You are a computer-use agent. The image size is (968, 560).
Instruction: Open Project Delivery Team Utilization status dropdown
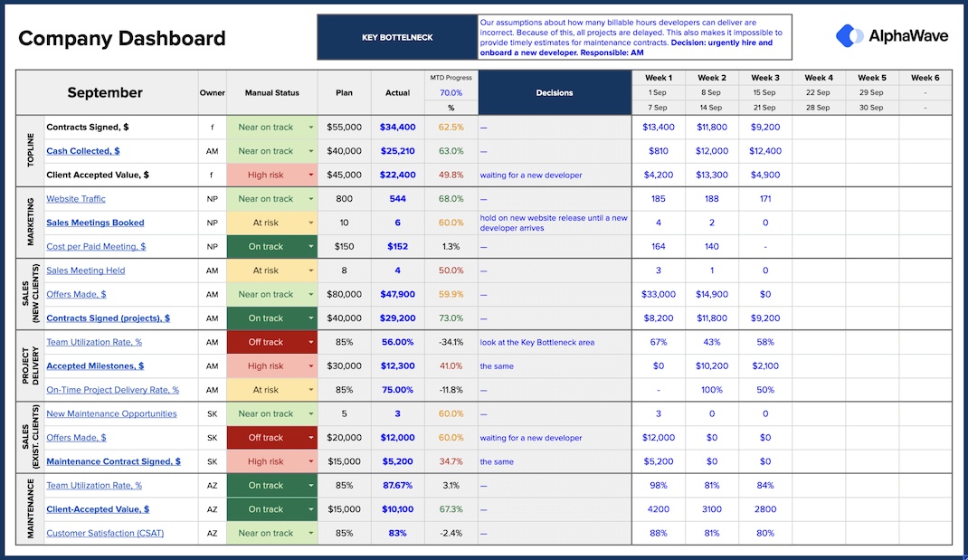(310, 343)
